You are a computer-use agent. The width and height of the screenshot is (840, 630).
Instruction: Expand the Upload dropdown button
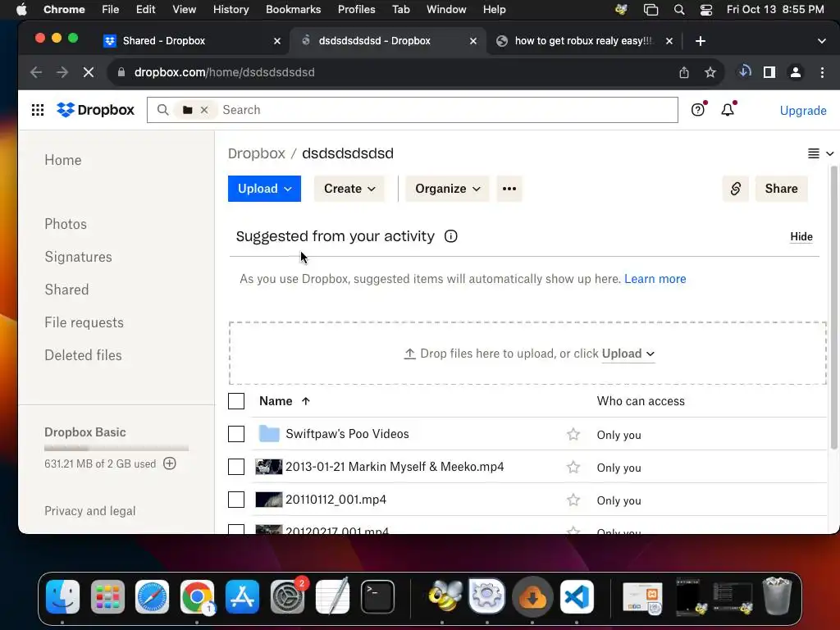(x=264, y=189)
